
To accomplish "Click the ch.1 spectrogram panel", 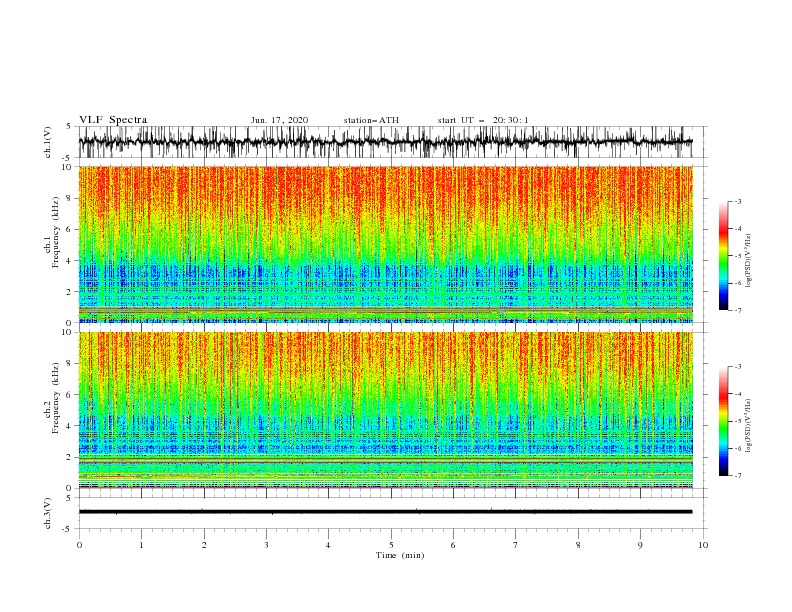I will tap(386, 244).
